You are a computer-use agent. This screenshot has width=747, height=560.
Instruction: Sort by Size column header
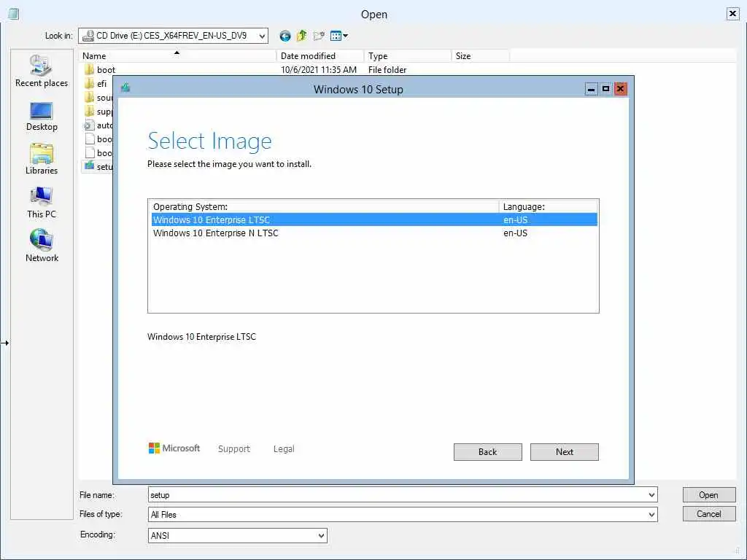[x=480, y=55]
